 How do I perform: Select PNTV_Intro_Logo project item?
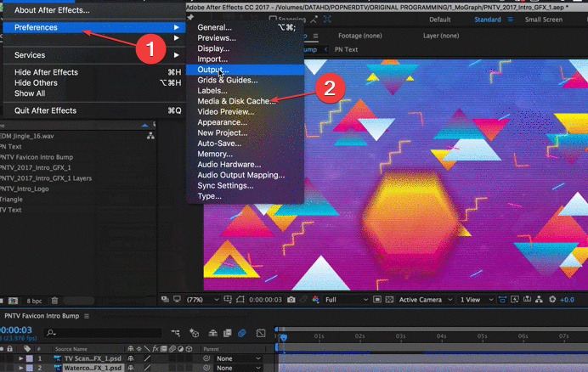[x=25, y=189]
